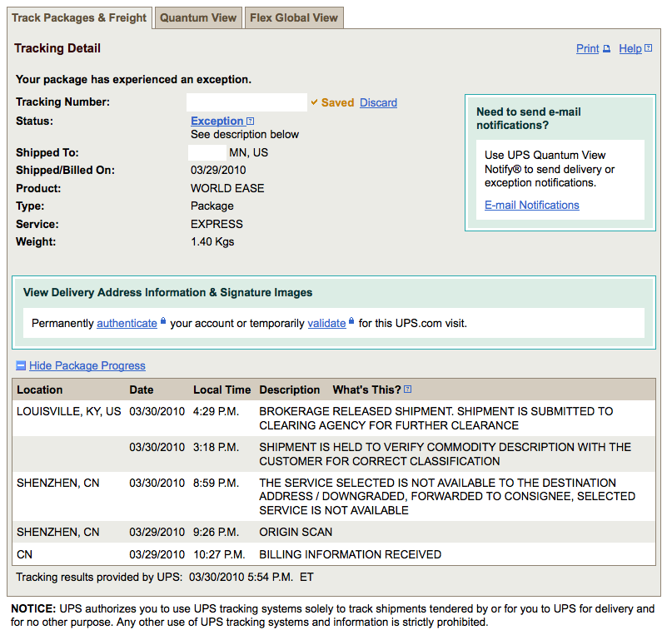Click MN, US shipped-to value
This screenshot has width=672, height=635.
click(x=249, y=153)
